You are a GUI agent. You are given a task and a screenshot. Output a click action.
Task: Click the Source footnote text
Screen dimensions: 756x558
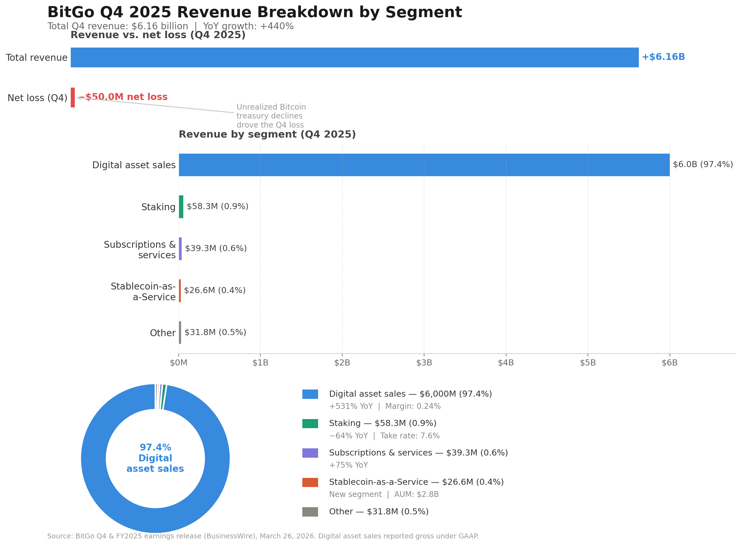point(263,536)
